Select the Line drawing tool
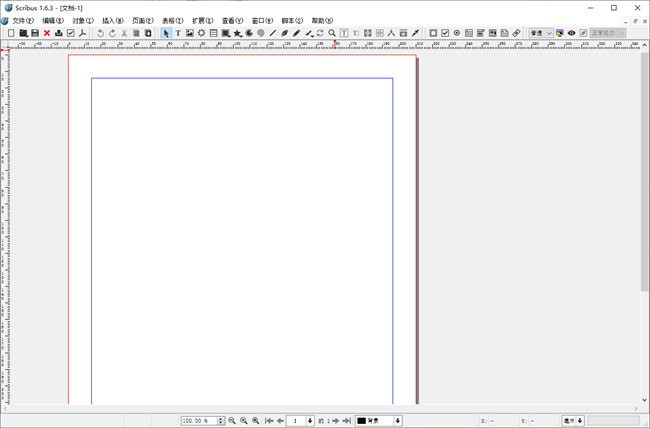The image size is (650, 428). tap(272, 33)
